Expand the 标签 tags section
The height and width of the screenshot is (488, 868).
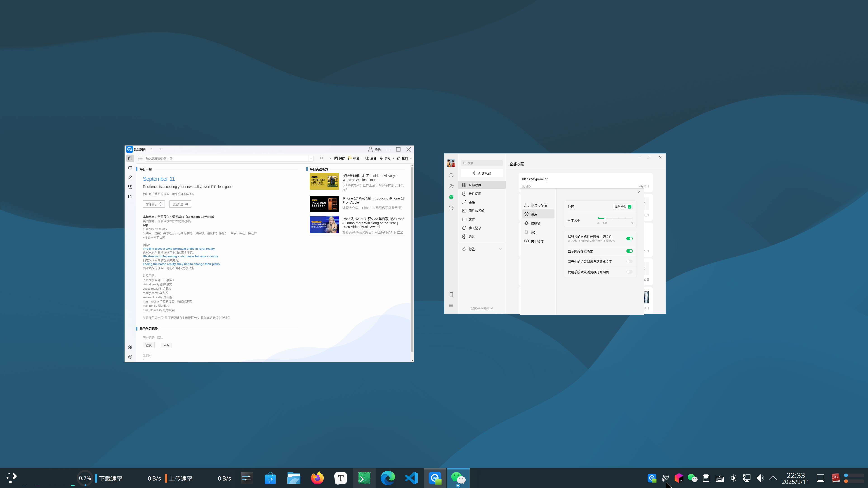(x=500, y=249)
